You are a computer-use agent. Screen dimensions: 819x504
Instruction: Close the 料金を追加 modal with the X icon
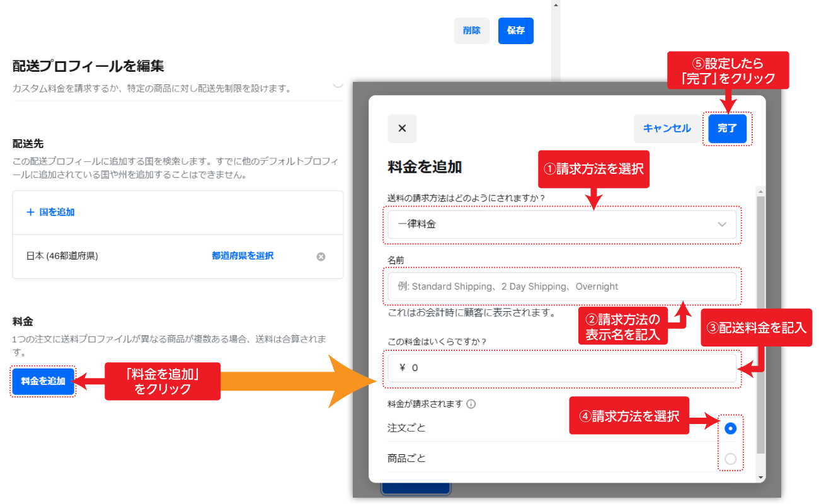coord(402,129)
